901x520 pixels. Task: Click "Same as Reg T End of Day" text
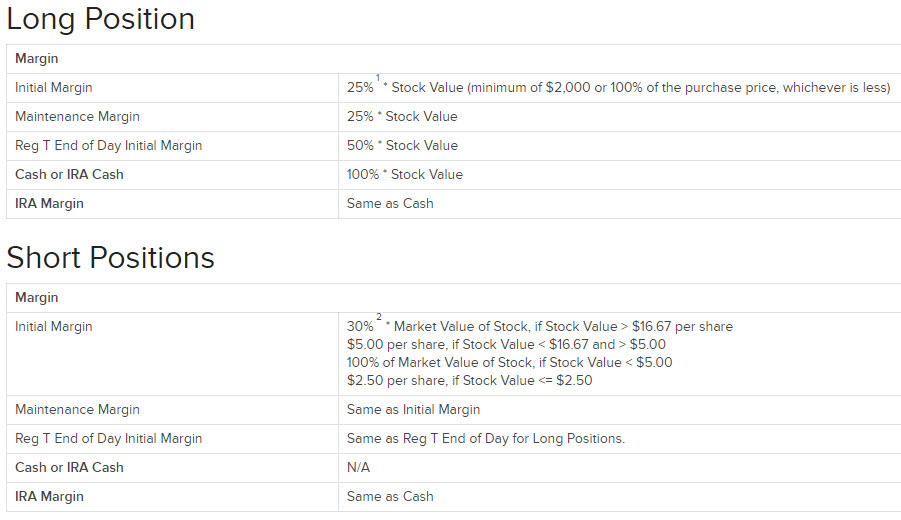485,439
